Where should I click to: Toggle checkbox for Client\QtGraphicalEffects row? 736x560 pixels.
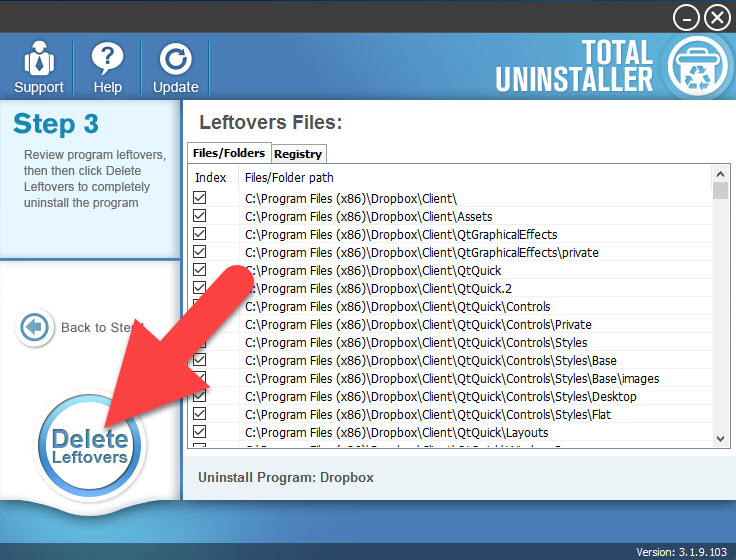pyautogui.click(x=199, y=233)
